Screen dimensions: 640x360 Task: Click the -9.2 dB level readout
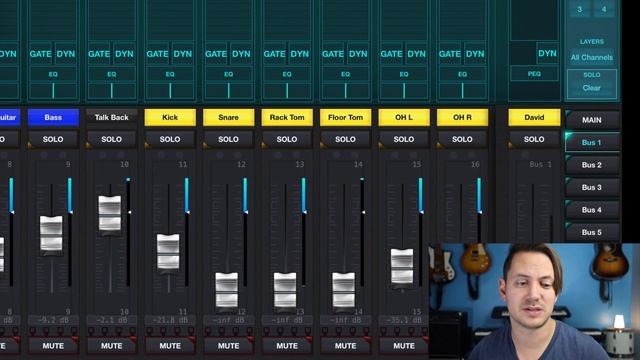click(x=53, y=320)
